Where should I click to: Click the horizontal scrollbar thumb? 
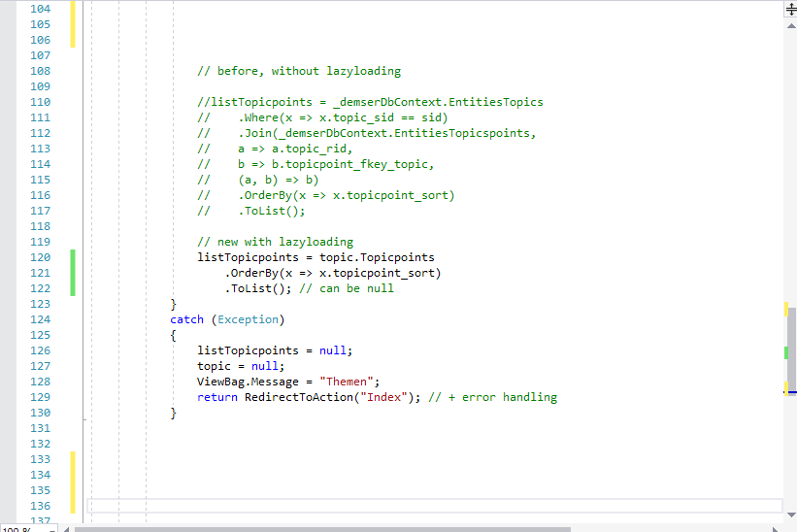coord(322,529)
